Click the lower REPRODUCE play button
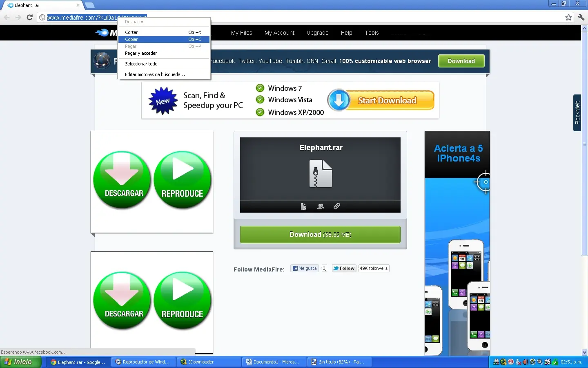This screenshot has width=588, height=368. (183, 301)
